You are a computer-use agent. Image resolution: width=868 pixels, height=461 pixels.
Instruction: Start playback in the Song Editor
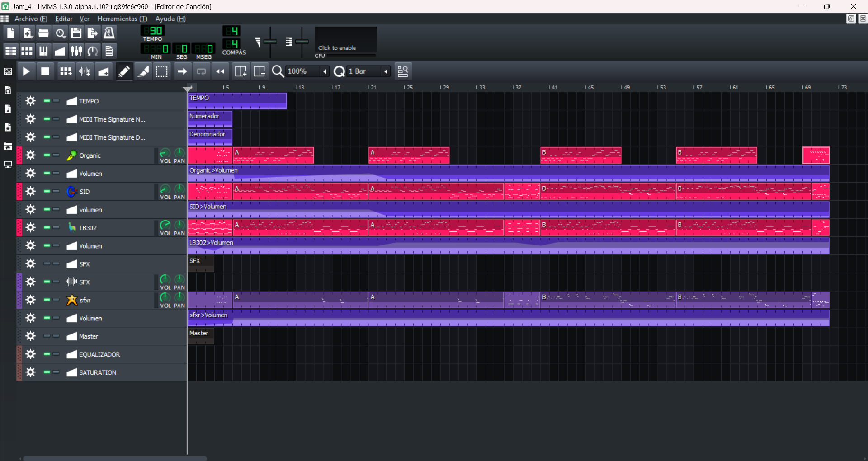(27, 71)
